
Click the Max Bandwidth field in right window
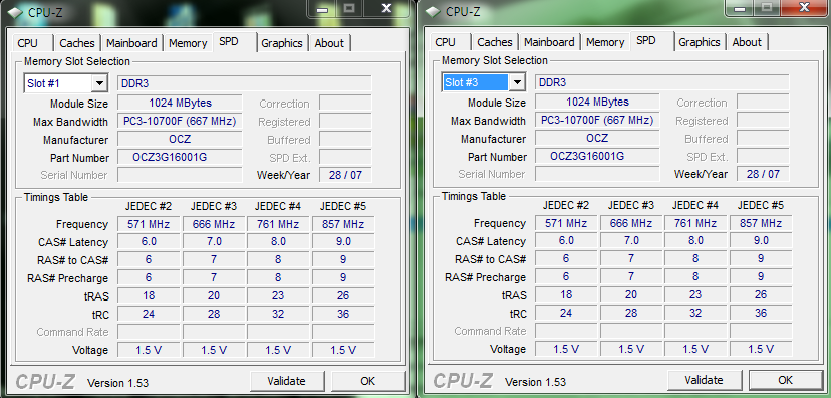coord(597,121)
